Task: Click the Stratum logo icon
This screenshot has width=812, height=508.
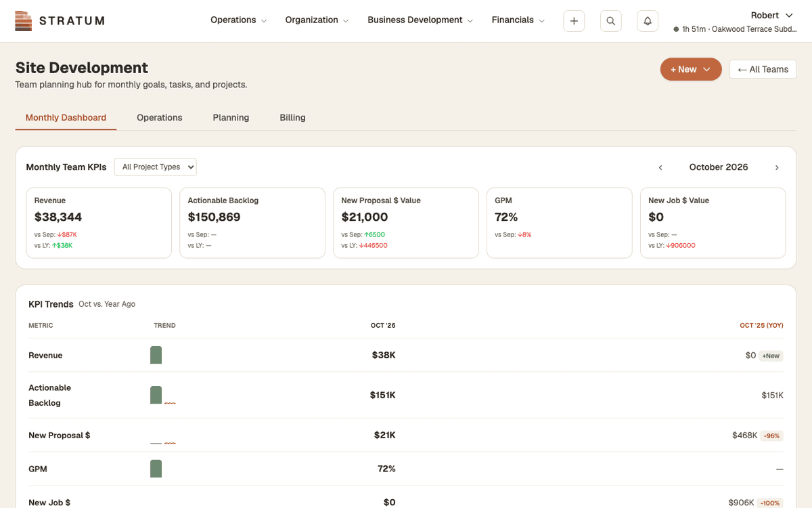Action: pos(23,21)
